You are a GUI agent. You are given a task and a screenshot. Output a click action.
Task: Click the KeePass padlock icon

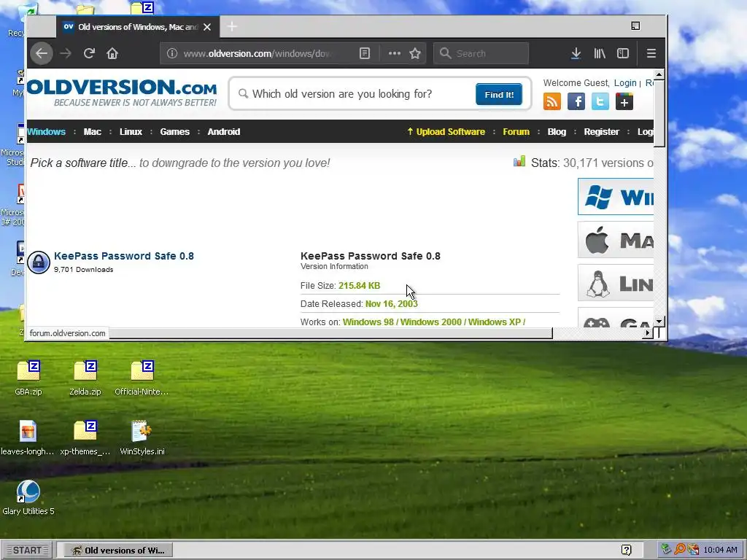[x=39, y=262]
